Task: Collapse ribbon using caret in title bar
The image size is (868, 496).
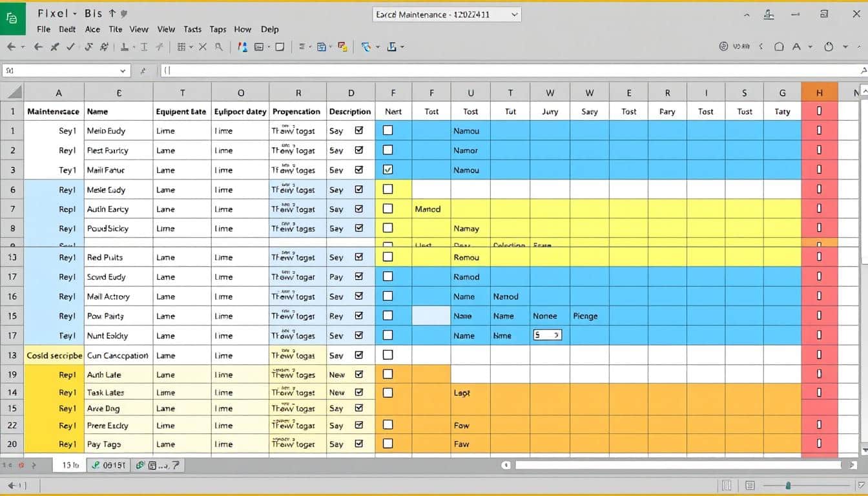Action: click(747, 14)
